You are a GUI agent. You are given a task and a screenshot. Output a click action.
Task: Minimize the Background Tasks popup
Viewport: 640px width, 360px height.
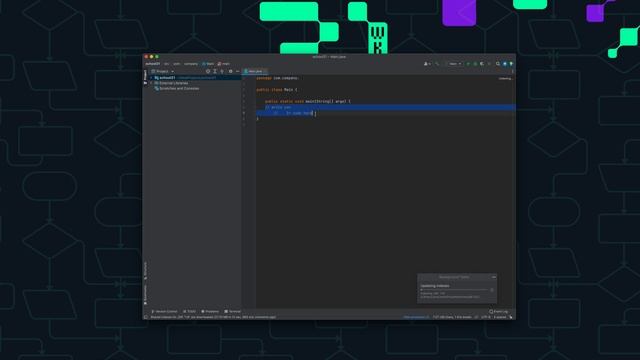(x=494, y=277)
